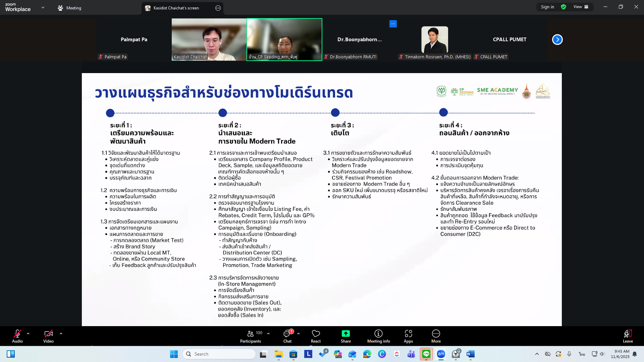Click the Sign in button
Screen dimensions: 644x362
[547, 7]
